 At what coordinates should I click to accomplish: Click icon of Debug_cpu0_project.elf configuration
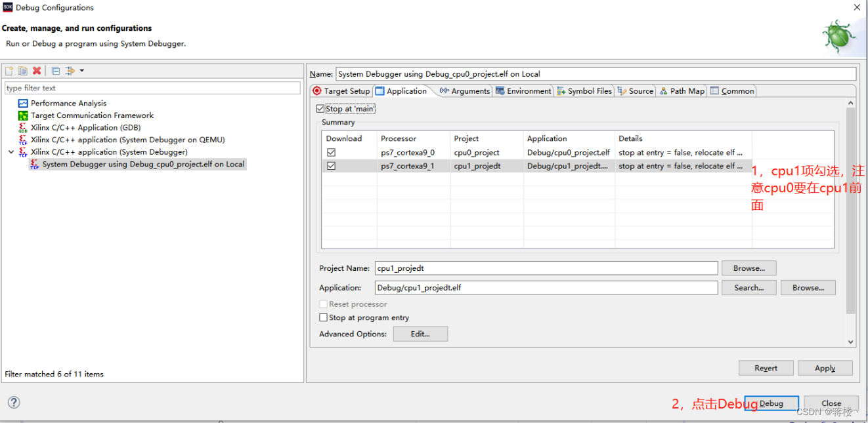click(35, 165)
